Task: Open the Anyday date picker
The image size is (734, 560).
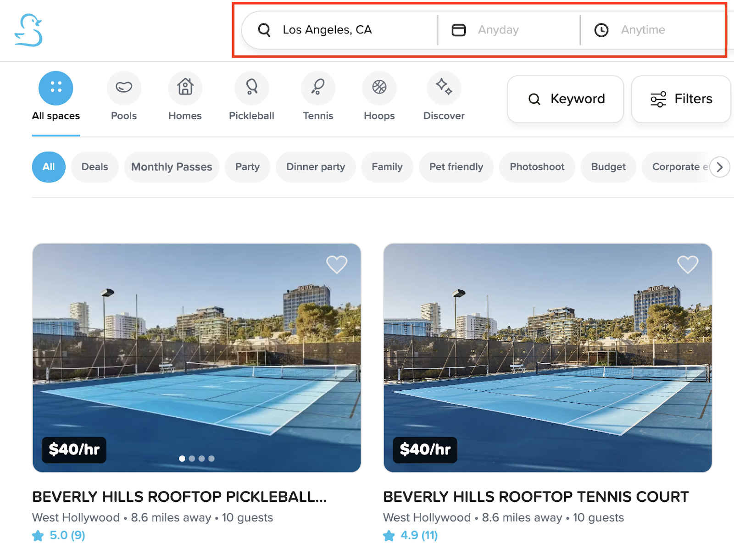Action: click(x=498, y=30)
